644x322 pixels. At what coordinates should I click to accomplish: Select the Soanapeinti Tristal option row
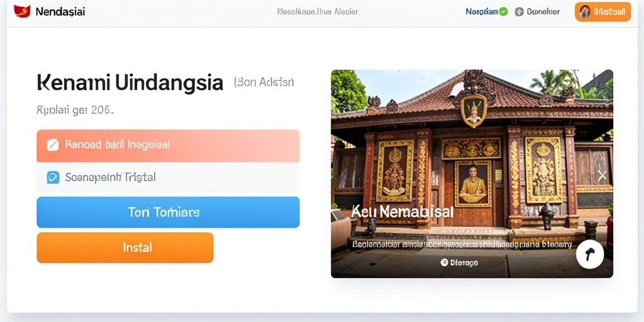click(168, 177)
